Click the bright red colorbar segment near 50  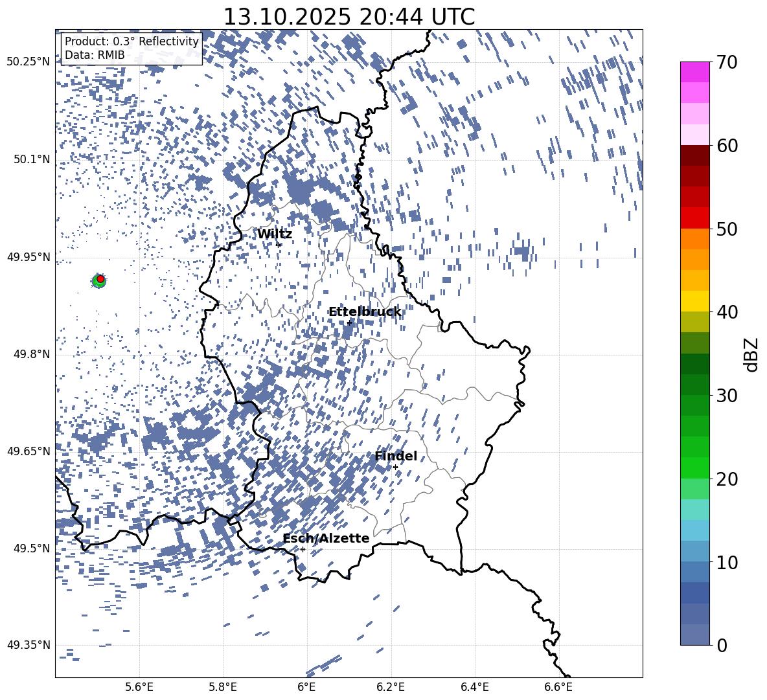pyautogui.click(x=694, y=218)
